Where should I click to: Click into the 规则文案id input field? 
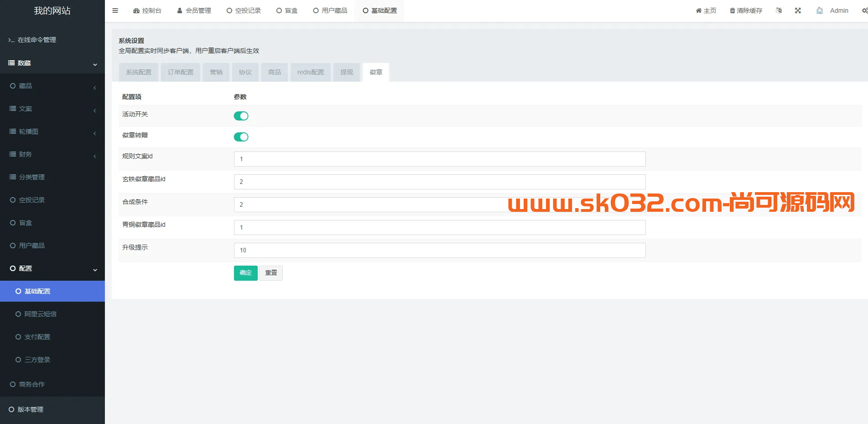(440, 159)
